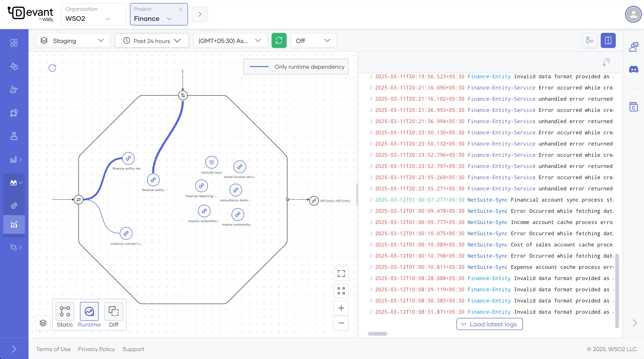Viewport: 644px width, 359px height.
Task: Reload the diagram with circular arrow icon
Action: coord(52,68)
